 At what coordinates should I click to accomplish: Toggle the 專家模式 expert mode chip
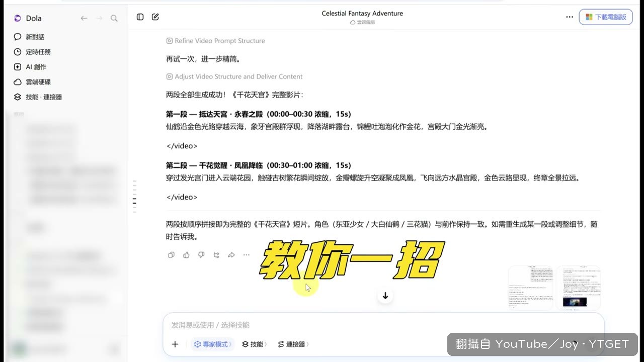pyautogui.click(x=212, y=344)
